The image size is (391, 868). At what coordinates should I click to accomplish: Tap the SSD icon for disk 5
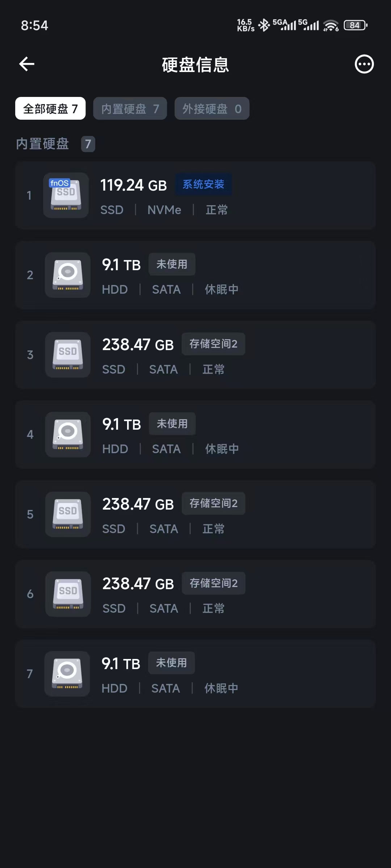[68, 514]
